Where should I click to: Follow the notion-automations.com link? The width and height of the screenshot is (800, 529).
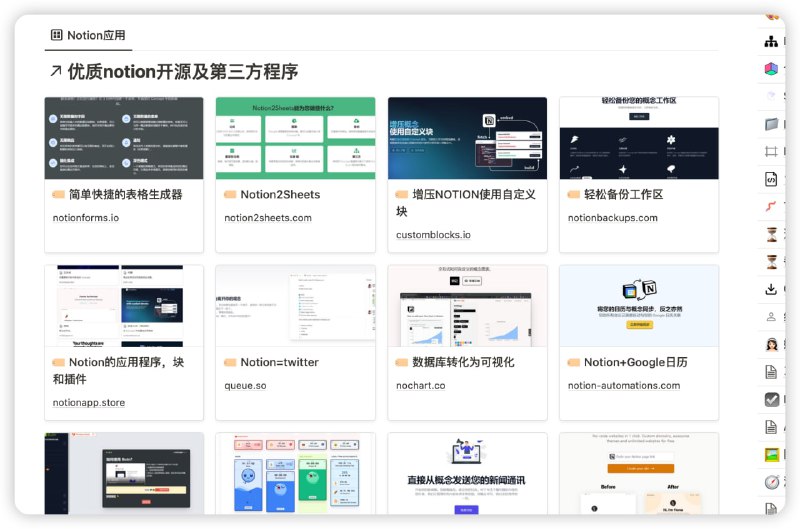(624, 386)
